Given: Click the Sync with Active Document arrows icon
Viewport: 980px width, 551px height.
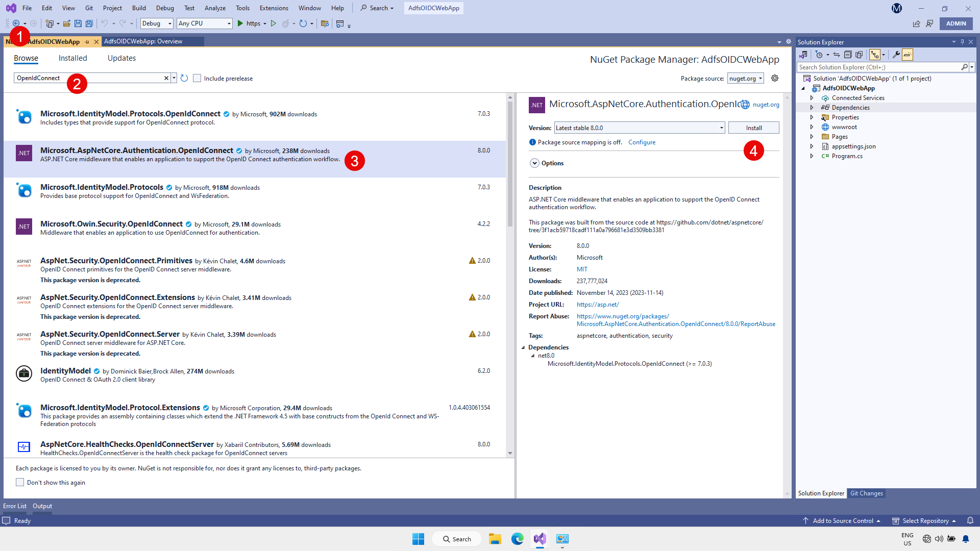Looking at the screenshot, I should [837, 55].
